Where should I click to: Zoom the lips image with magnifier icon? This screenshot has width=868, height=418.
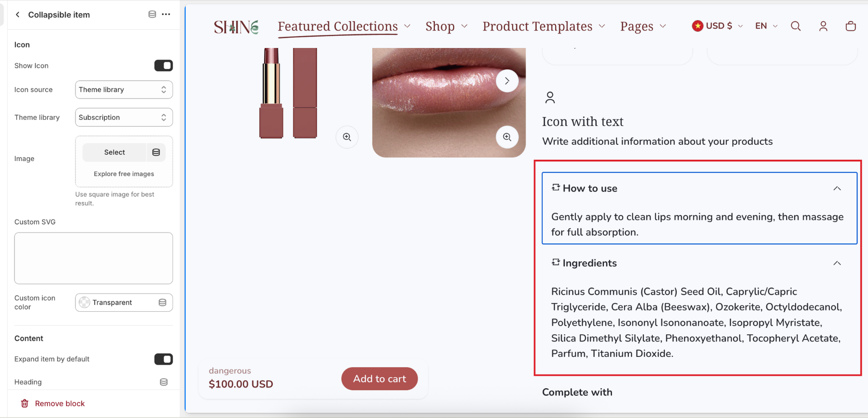coord(507,137)
